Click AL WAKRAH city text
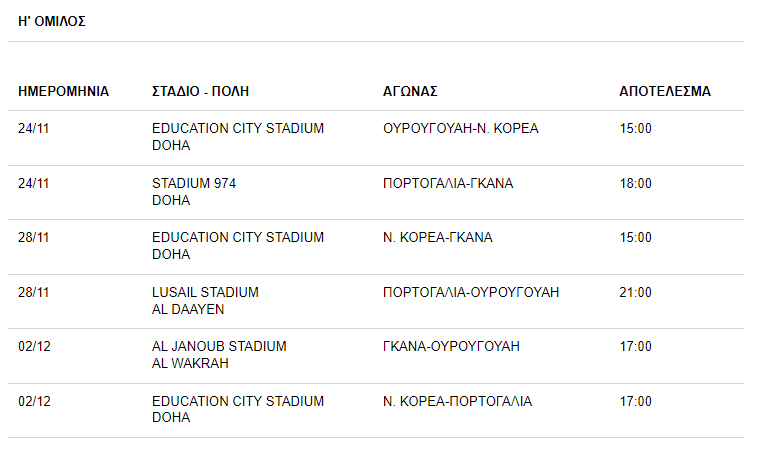The image size is (758, 463). pyautogui.click(x=190, y=363)
